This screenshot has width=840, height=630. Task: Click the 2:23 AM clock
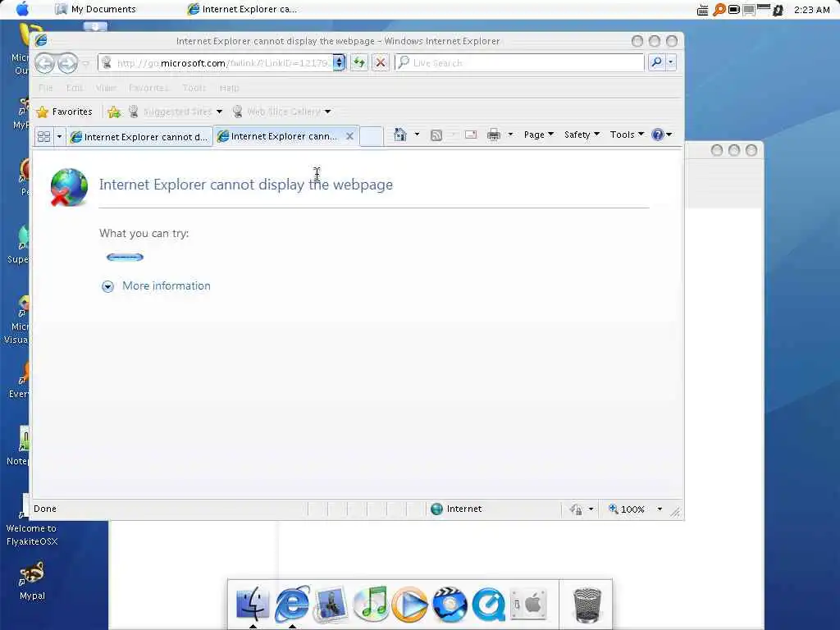click(x=811, y=10)
